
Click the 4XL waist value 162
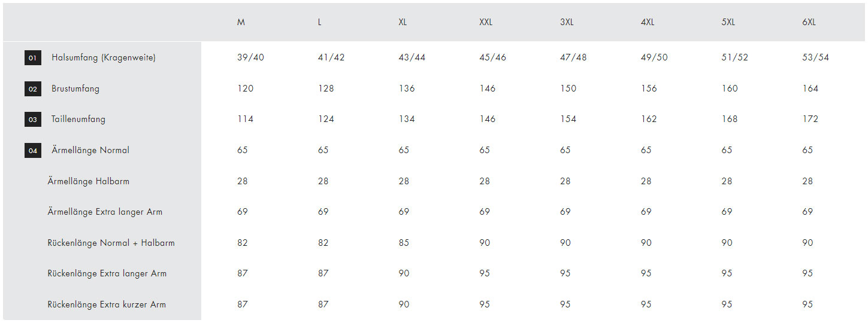[x=649, y=119]
